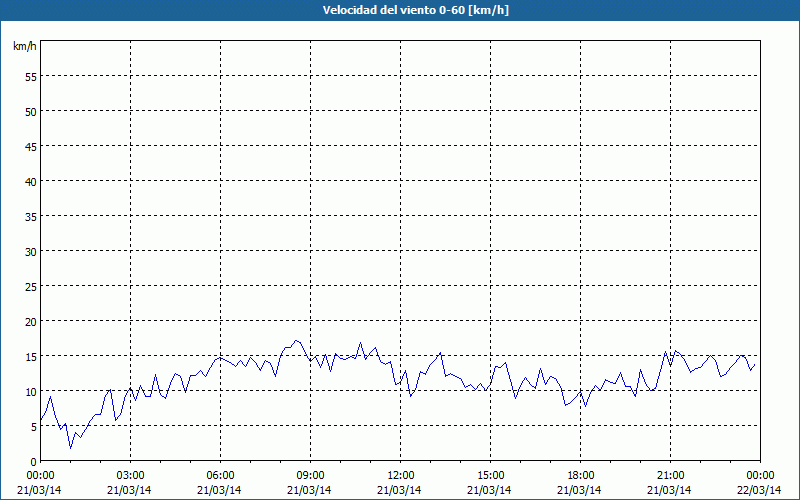Select the 35 value on the y-axis
This screenshot has width=800, height=500.
pos(31,217)
